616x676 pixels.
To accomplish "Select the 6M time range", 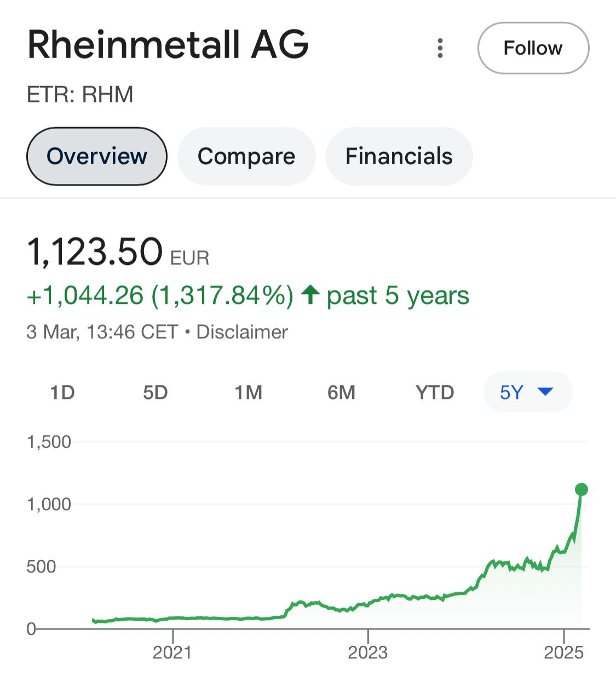I will pos(342,392).
